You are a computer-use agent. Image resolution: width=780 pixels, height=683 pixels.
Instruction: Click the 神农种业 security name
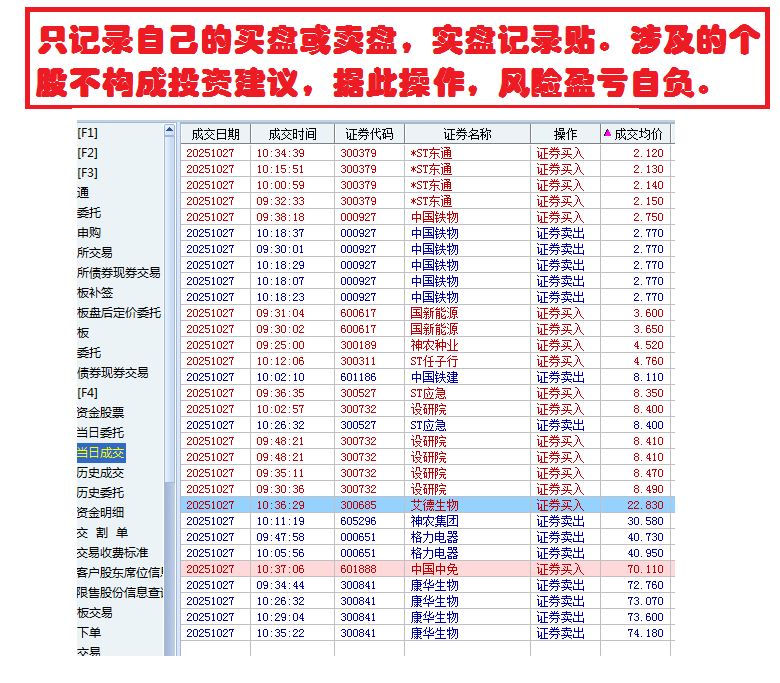point(434,345)
